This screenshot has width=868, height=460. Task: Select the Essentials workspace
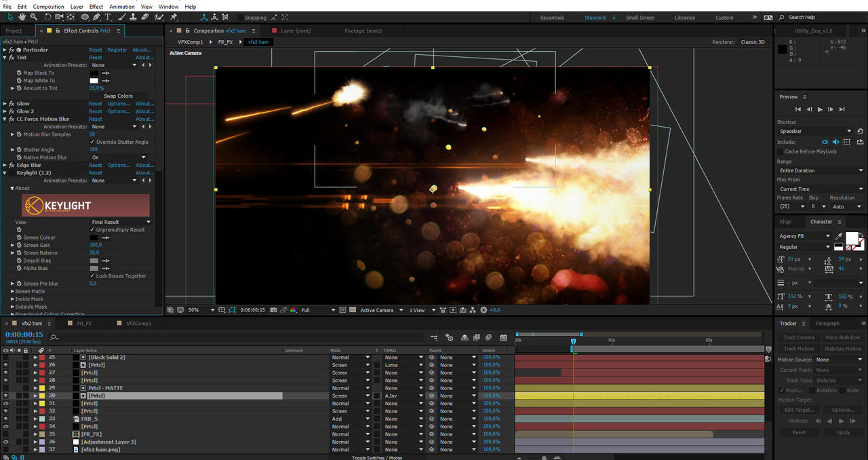[x=552, y=18]
